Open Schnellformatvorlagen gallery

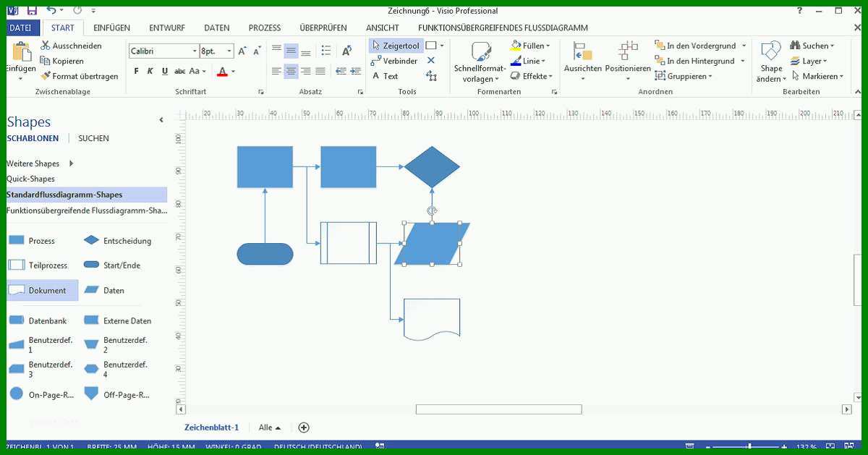click(x=480, y=62)
